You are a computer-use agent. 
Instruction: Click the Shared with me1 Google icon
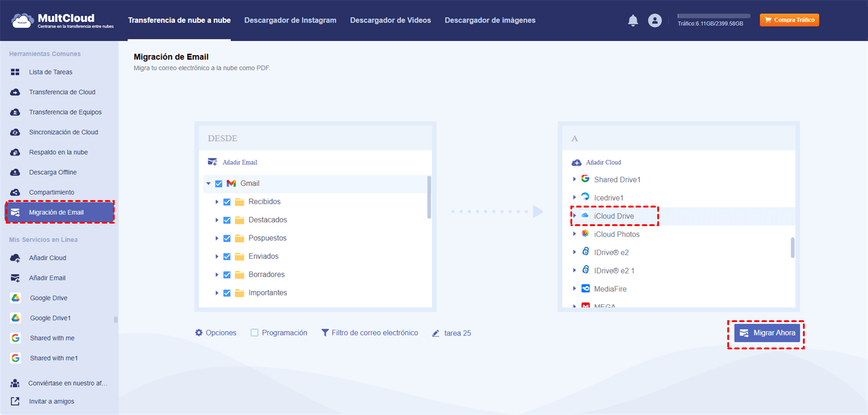15,358
